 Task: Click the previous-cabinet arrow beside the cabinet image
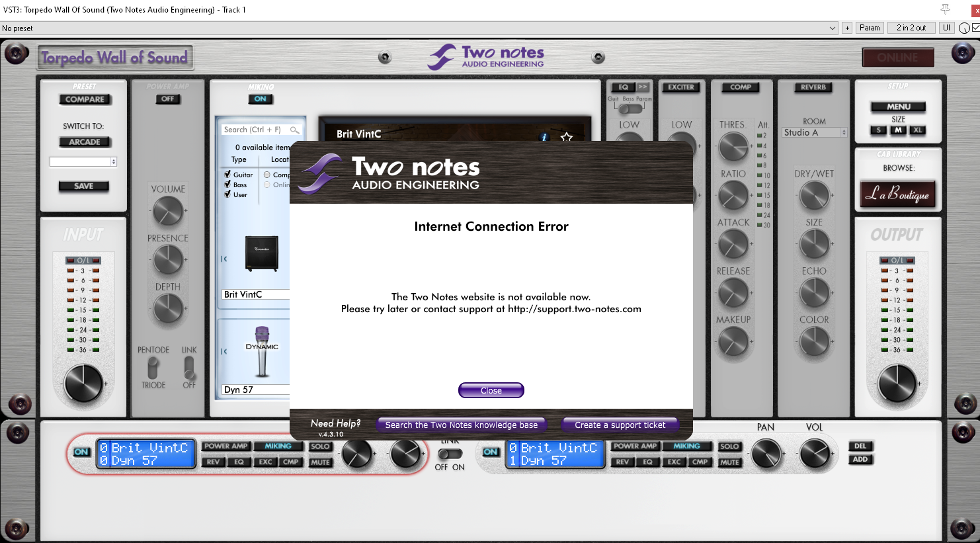(224, 259)
